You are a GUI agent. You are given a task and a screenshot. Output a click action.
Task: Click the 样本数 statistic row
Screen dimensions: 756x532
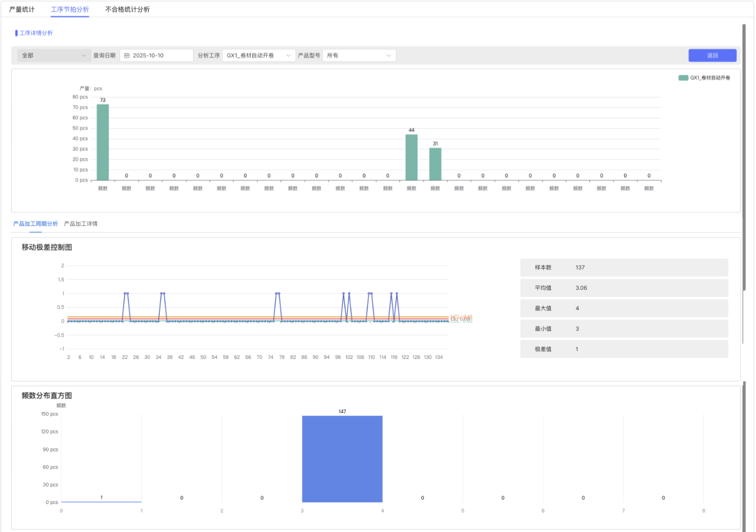(x=624, y=268)
